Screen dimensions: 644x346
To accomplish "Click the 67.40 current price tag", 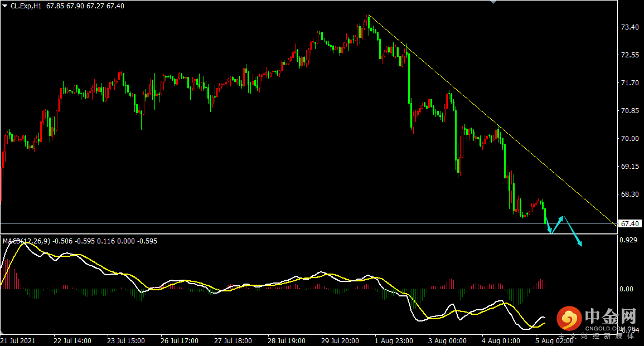I will pos(630,223).
